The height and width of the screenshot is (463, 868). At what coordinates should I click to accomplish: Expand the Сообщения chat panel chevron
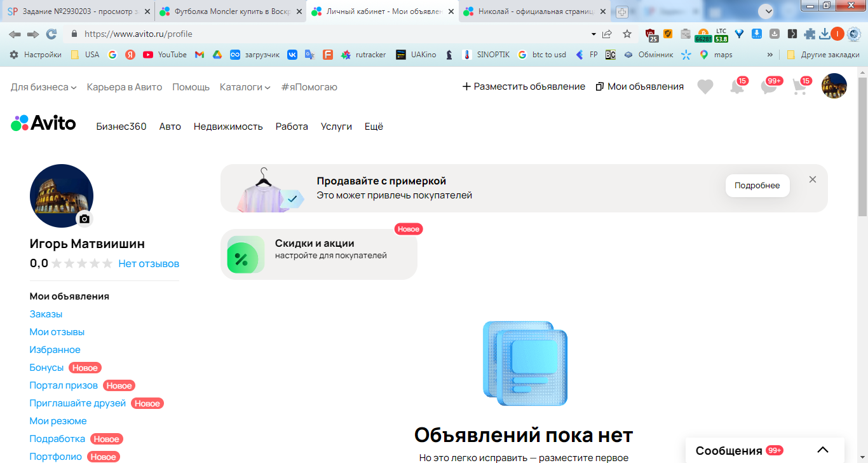click(823, 450)
